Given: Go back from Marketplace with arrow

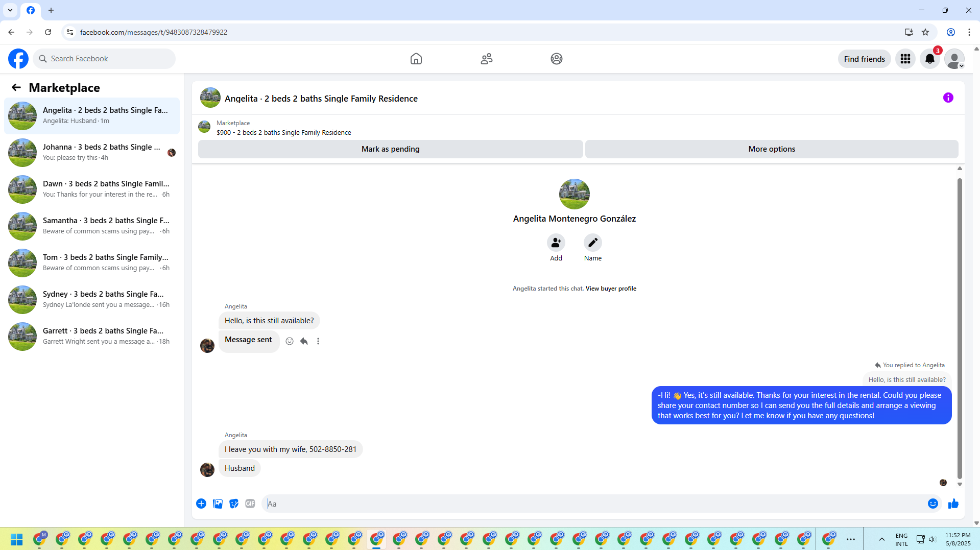Looking at the screenshot, I should (x=16, y=88).
